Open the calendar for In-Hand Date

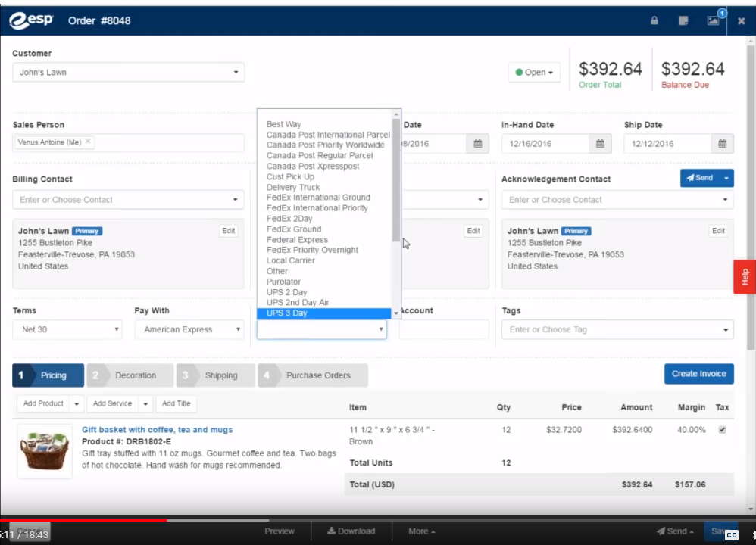[600, 144]
